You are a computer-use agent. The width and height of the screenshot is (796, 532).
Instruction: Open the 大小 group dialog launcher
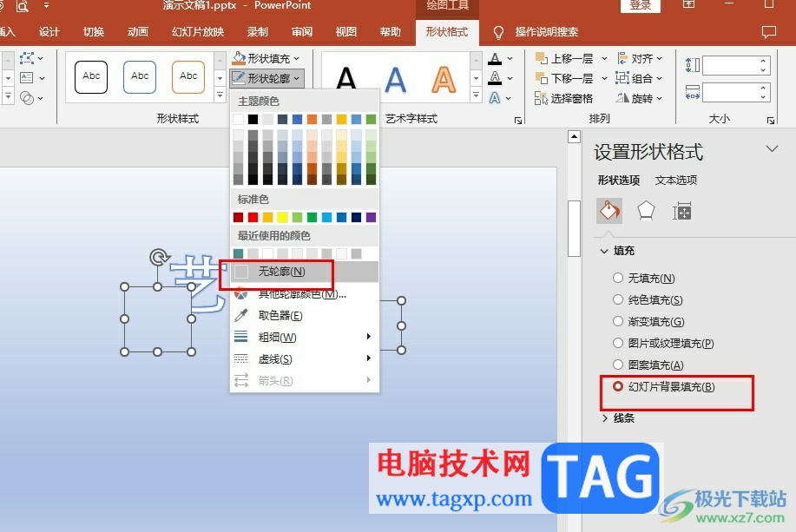click(x=771, y=121)
